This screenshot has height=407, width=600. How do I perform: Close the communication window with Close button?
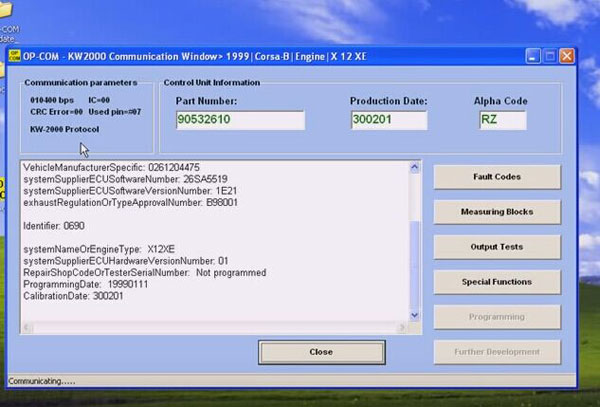tap(321, 352)
